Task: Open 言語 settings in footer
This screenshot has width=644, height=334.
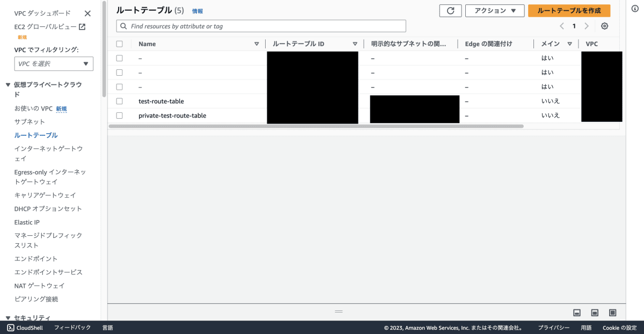Action: pos(107,328)
